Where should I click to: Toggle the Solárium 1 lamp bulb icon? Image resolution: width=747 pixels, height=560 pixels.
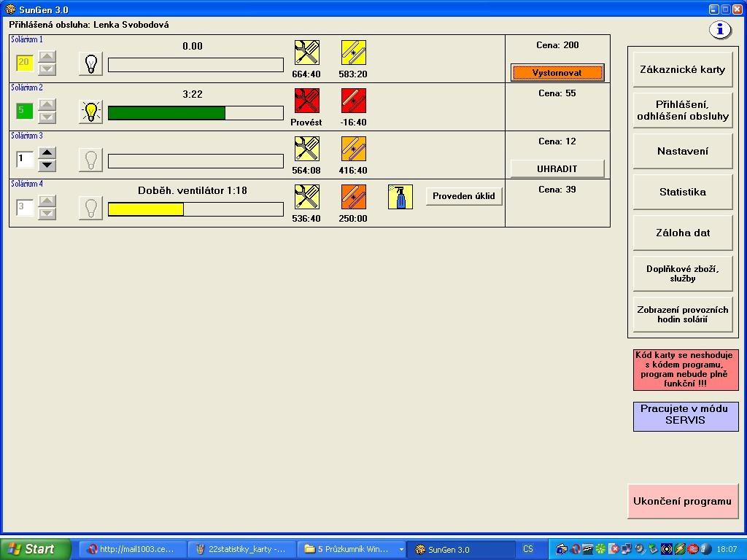pos(90,63)
